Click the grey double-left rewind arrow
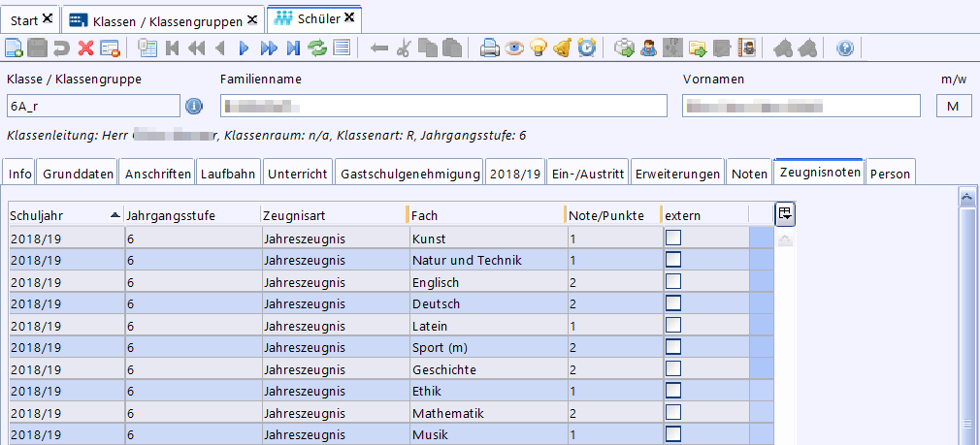Viewport: 980px width, 445px height. pos(196,48)
